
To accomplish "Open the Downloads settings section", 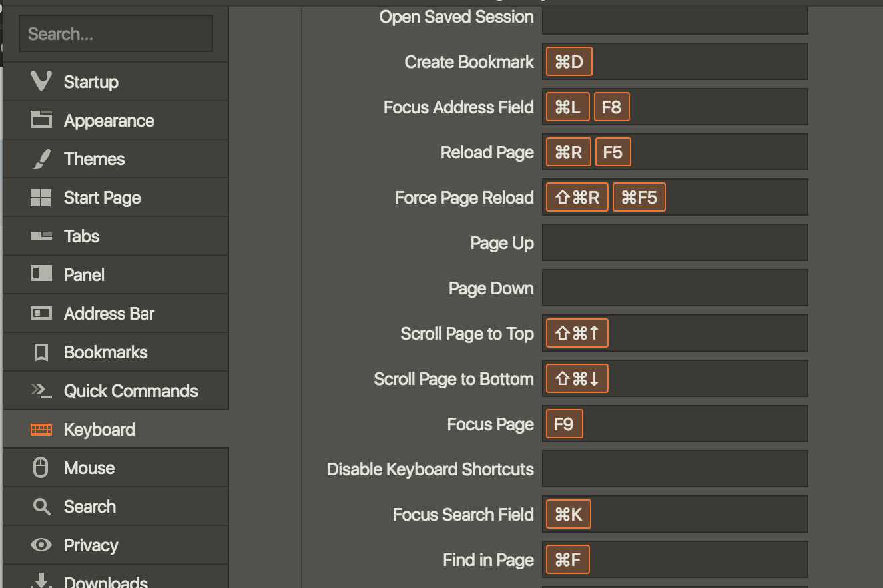I will 105,581.
